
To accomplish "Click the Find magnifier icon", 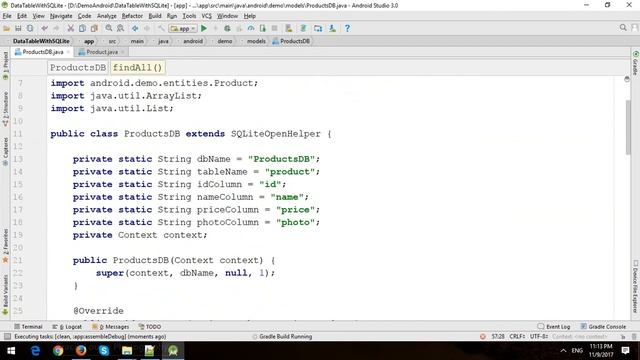I will [109, 29].
